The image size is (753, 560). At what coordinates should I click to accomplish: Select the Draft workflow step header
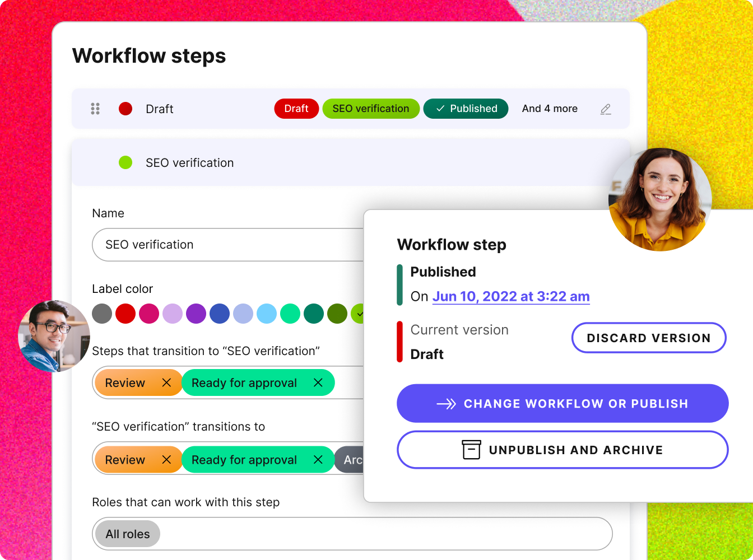coord(160,109)
